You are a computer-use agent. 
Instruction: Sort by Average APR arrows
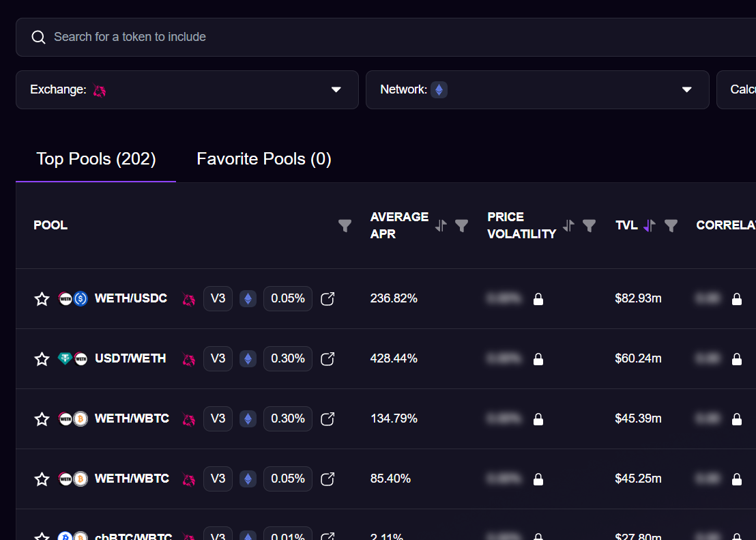click(x=441, y=225)
